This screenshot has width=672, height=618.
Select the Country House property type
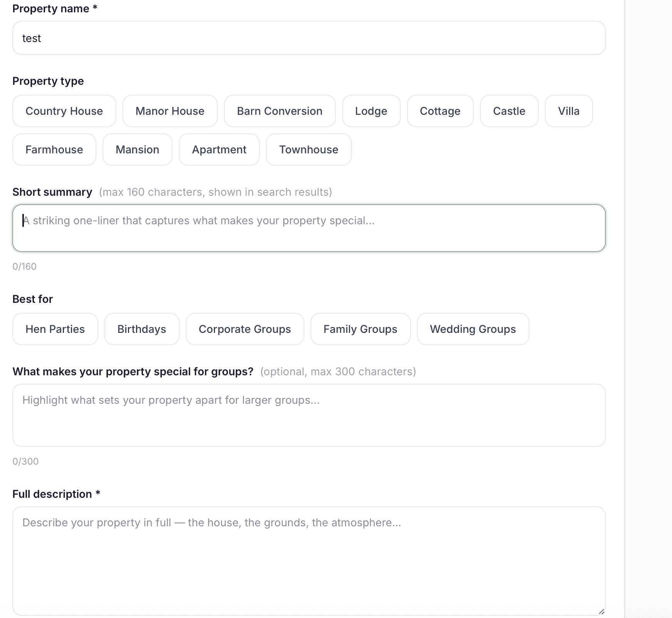(64, 111)
